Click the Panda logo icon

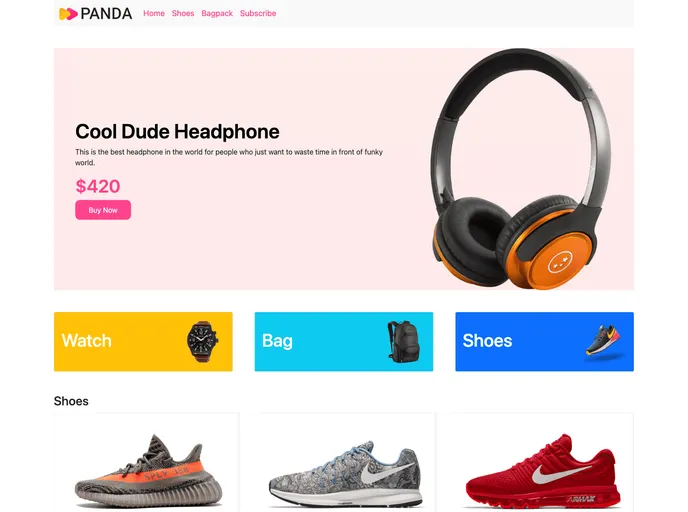pyautogui.click(x=68, y=14)
